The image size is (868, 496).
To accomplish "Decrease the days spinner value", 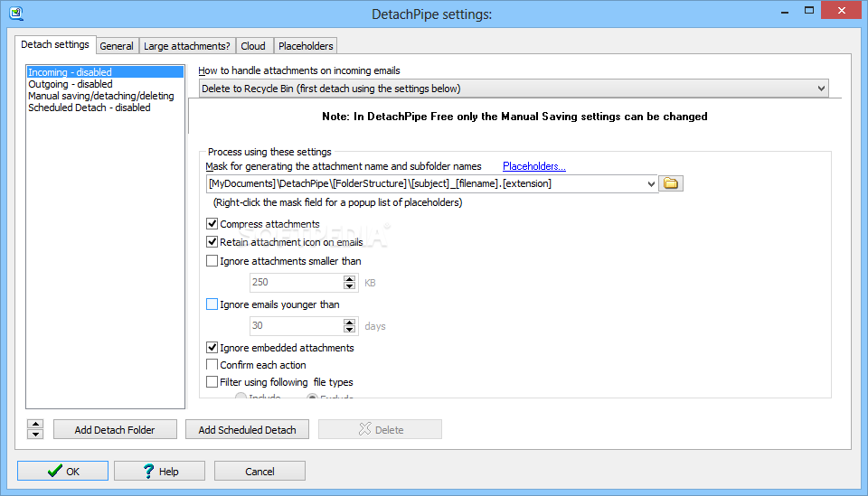I will 349,330.
